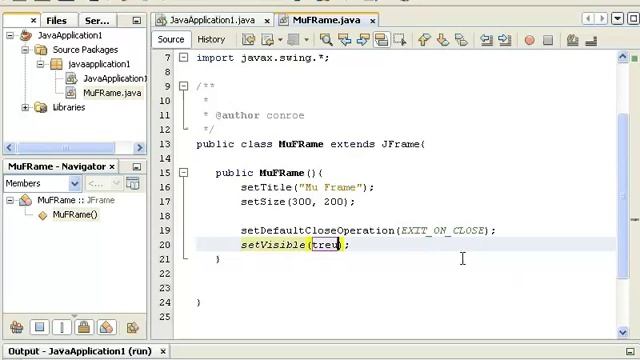This screenshot has height=360, width=640.
Task: Show opened documents list dropdown
Action: point(618,19)
